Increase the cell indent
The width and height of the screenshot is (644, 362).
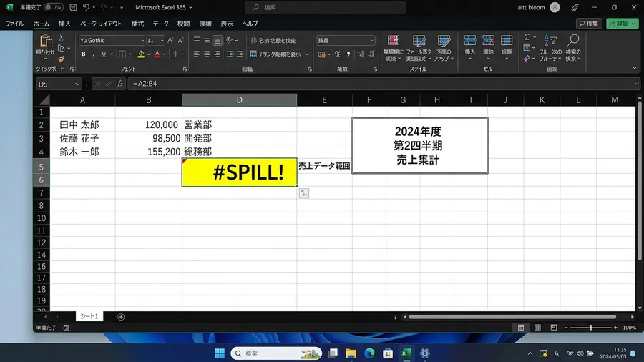tap(240, 54)
